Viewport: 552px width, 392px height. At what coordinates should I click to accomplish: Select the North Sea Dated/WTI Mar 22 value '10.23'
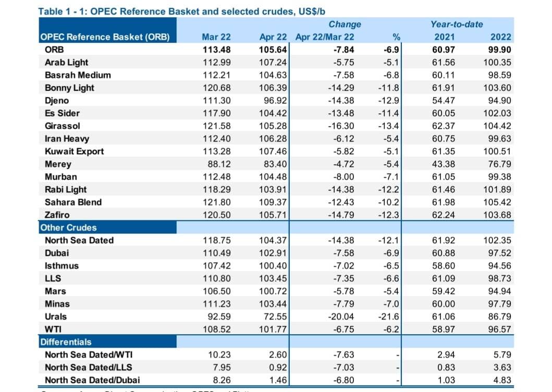click(219, 354)
